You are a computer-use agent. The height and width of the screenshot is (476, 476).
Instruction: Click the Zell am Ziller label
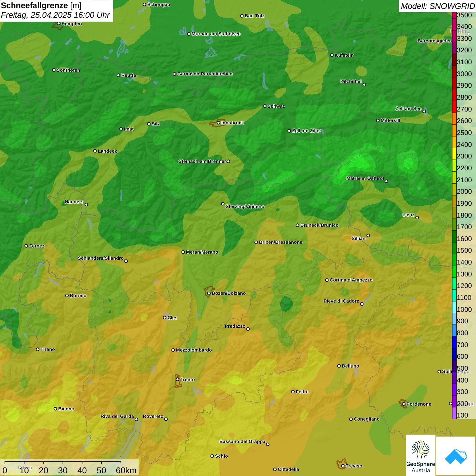tap(307, 131)
